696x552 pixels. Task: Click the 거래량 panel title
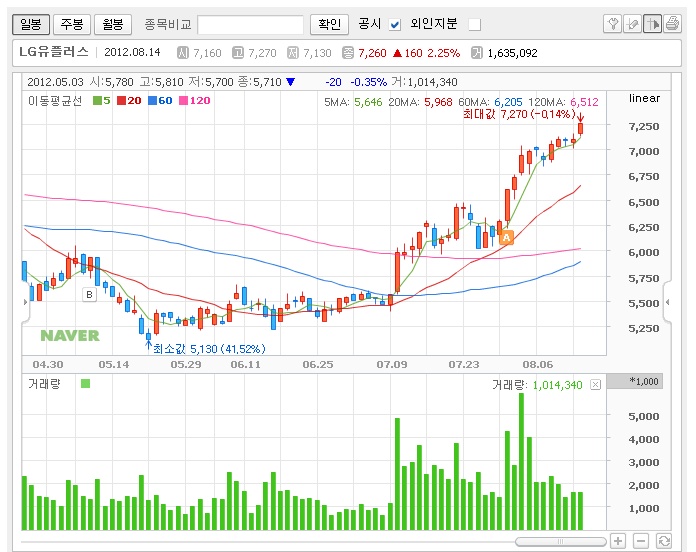pos(44,384)
